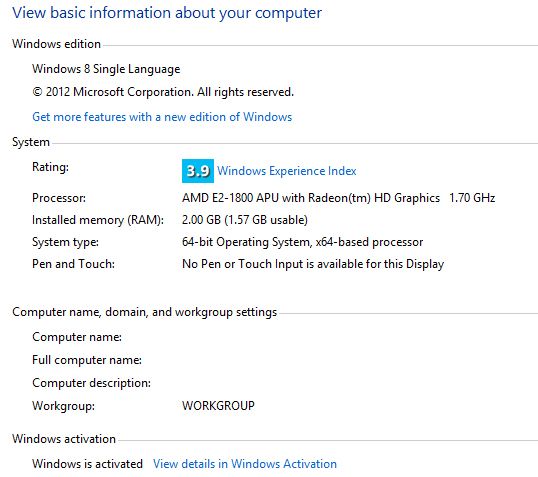Click the No Pen or Touch Input value
538x477 pixels.
(x=313, y=264)
